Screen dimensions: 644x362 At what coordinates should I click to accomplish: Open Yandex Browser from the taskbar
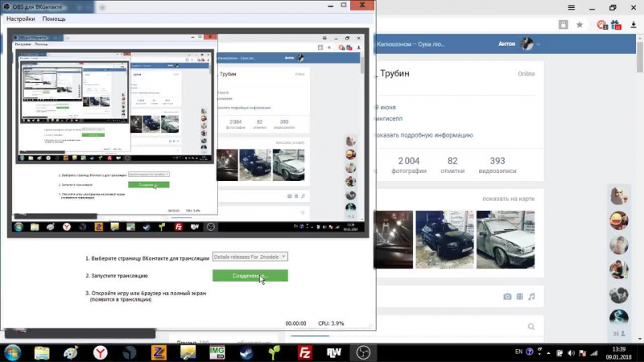(x=100, y=352)
